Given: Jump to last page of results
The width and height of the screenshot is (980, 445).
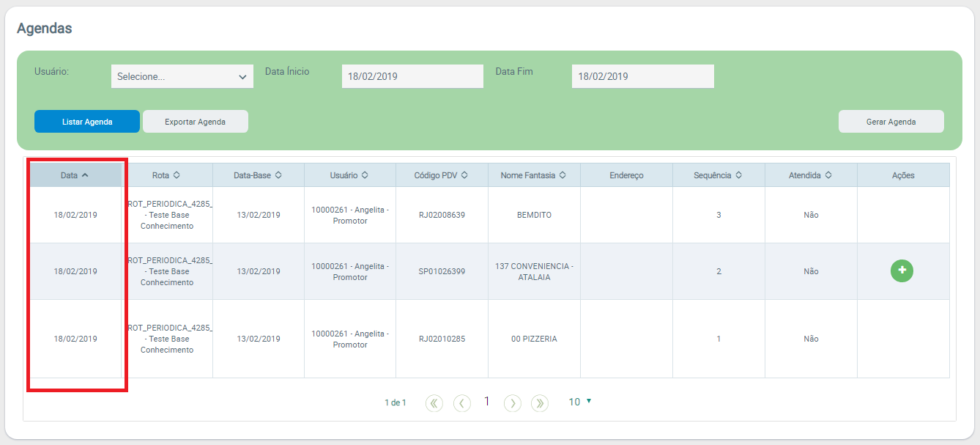Looking at the screenshot, I should tap(540, 402).
